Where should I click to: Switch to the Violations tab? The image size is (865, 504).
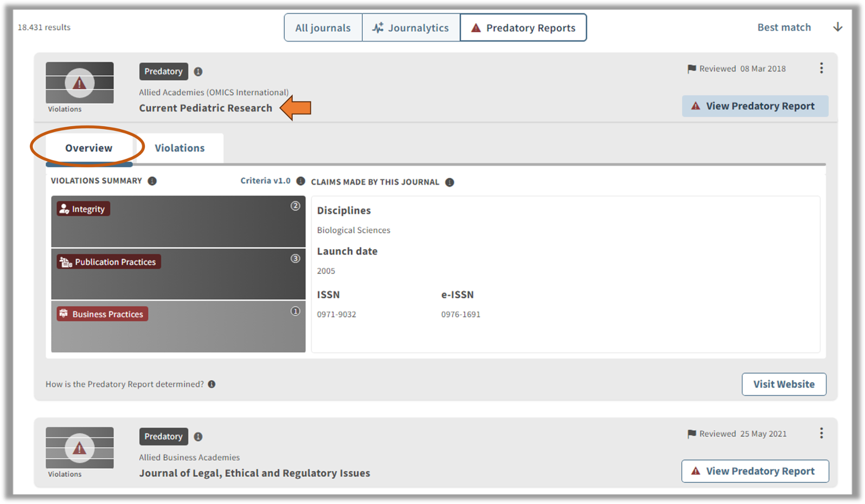point(180,148)
